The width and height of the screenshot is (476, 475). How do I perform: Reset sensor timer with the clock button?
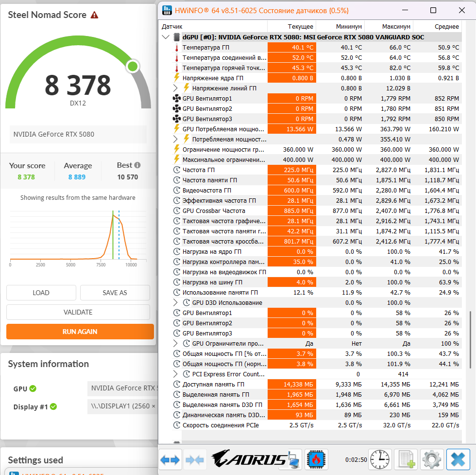(x=380, y=459)
